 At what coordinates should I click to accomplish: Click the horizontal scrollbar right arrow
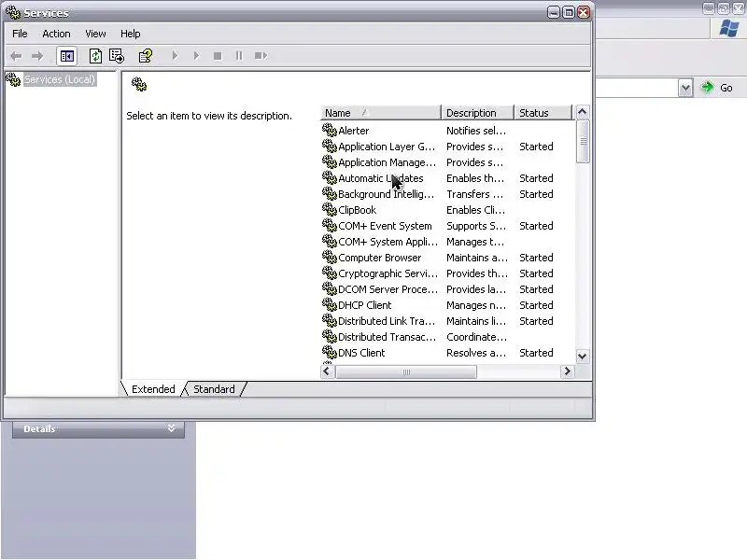(x=567, y=371)
